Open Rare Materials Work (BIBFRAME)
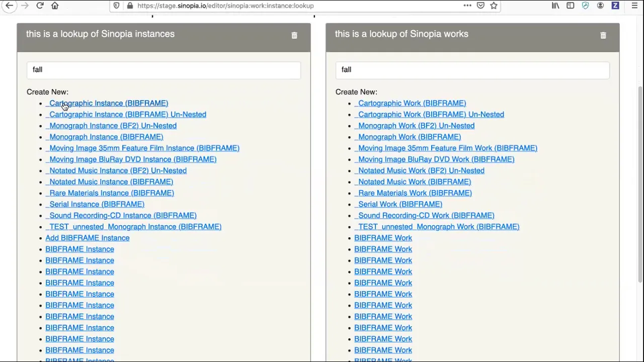This screenshot has height=362, width=644. pyautogui.click(x=413, y=193)
